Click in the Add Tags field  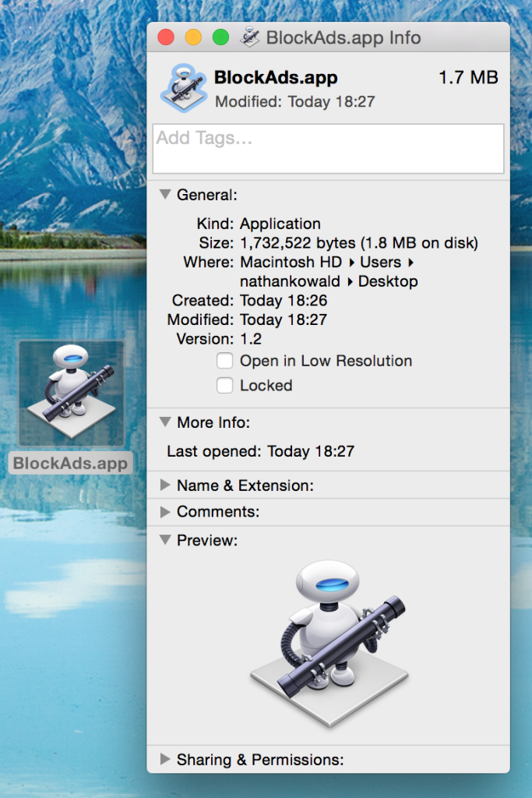coord(328,149)
